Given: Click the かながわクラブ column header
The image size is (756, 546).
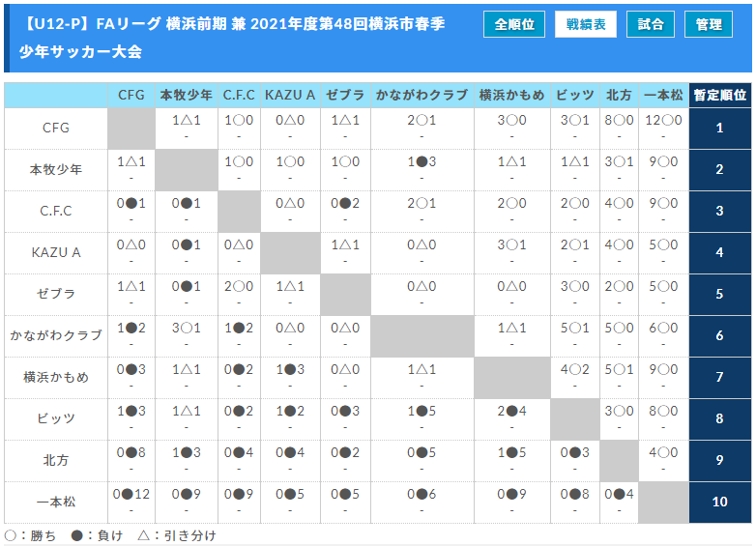Looking at the screenshot, I should [x=422, y=96].
